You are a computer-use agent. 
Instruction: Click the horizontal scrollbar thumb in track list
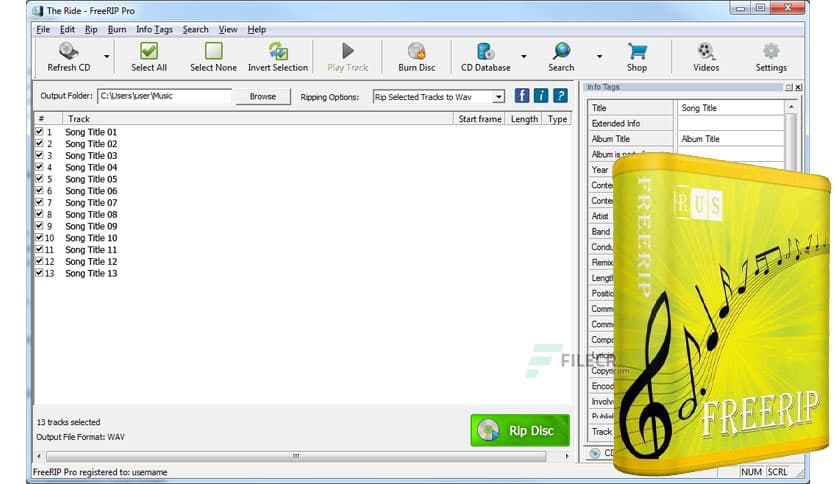coord(296,456)
